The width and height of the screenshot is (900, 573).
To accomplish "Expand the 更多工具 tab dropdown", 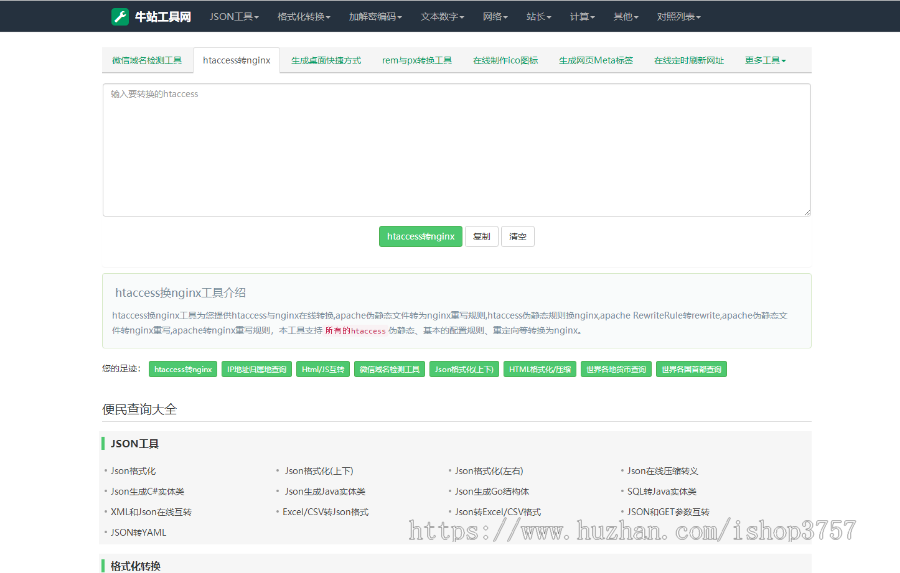I will click(x=766, y=60).
